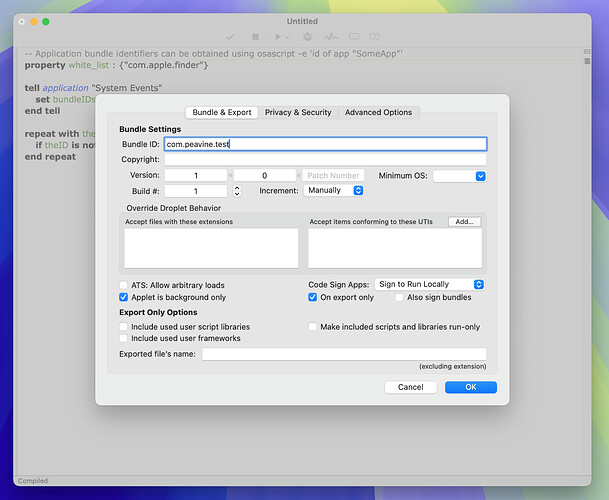Open the Advanced Options tab
Image resolution: width=609 pixels, height=500 pixels.
378,112
